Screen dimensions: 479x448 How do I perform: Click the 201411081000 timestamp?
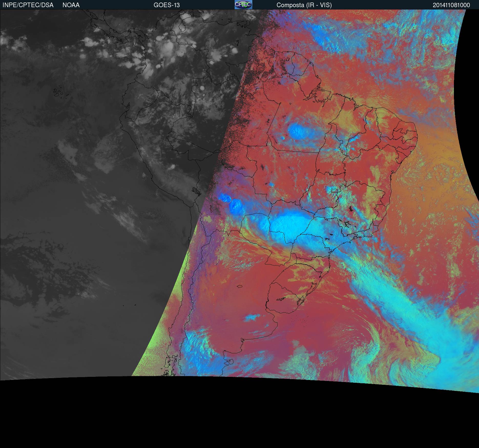(x=451, y=5)
